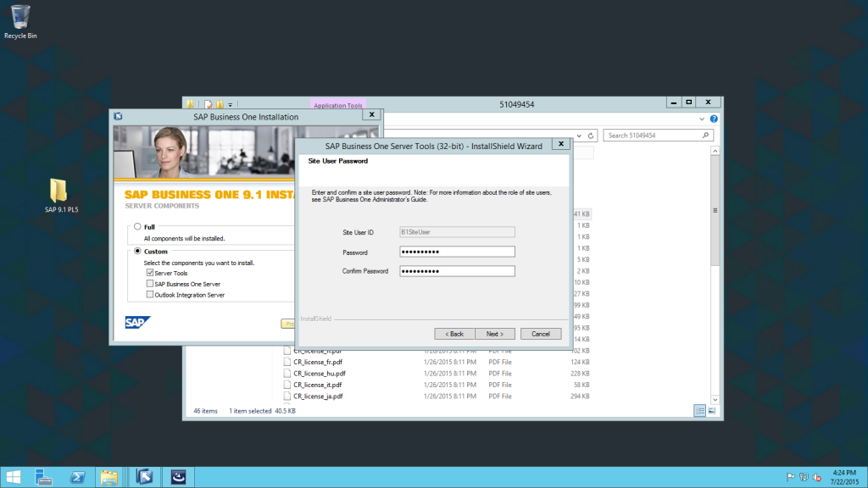Image resolution: width=868 pixels, height=488 pixels.
Task: Select the CR_license_ja.pdf file icon
Action: (x=287, y=396)
